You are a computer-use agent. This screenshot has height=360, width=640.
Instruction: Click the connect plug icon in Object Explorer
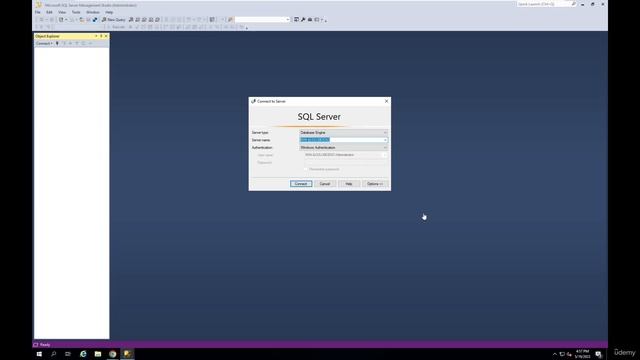click(57, 43)
